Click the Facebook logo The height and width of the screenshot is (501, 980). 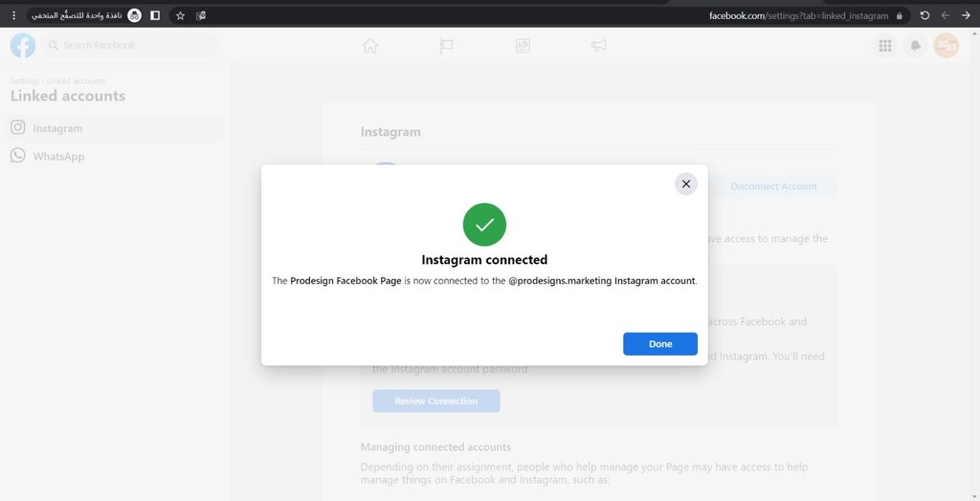[23, 45]
